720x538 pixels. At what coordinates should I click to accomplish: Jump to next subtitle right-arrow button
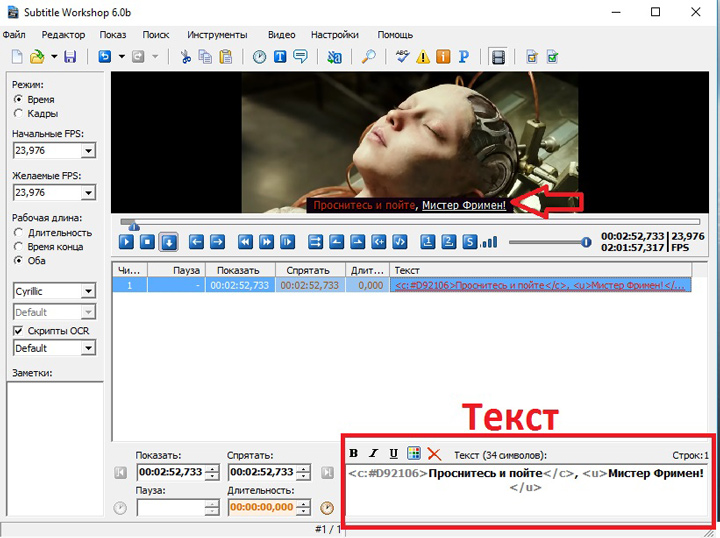point(217,241)
